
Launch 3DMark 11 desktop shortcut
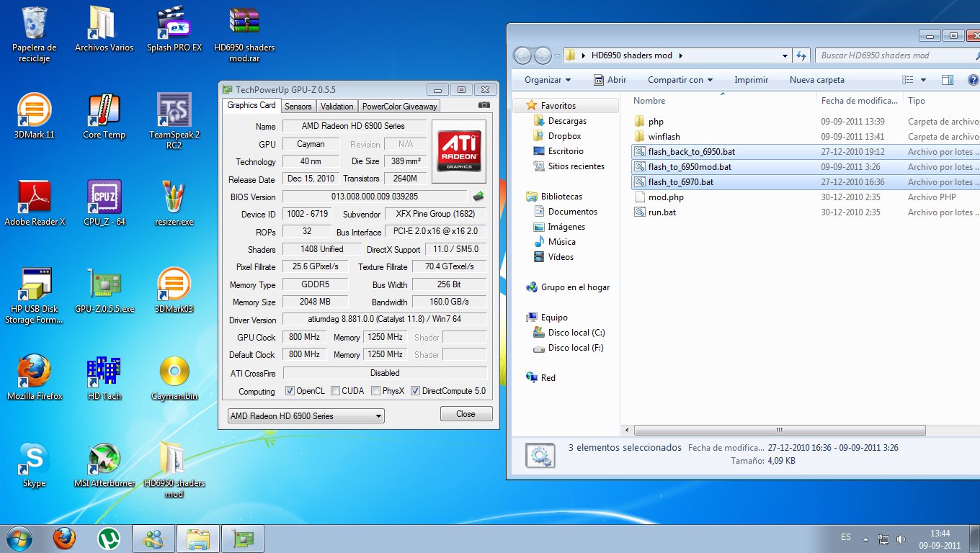(35, 116)
